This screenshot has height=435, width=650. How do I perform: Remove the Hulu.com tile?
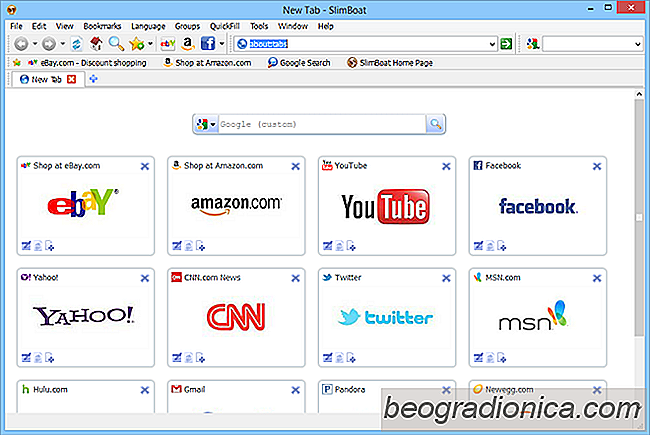tap(145, 390)
